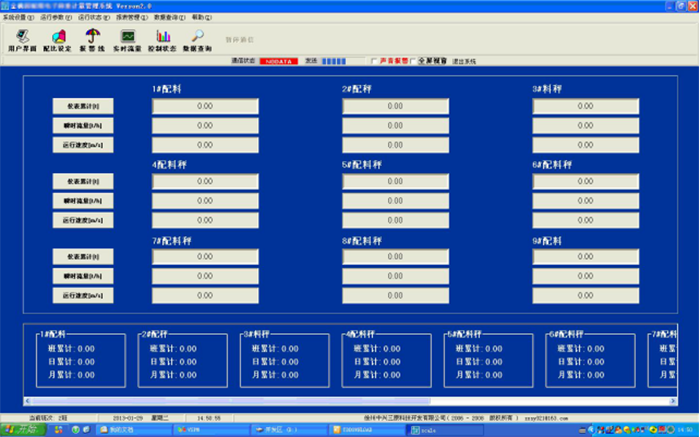
Task: Click the 报警线 umbrella icon
Action: pos(93,39)
